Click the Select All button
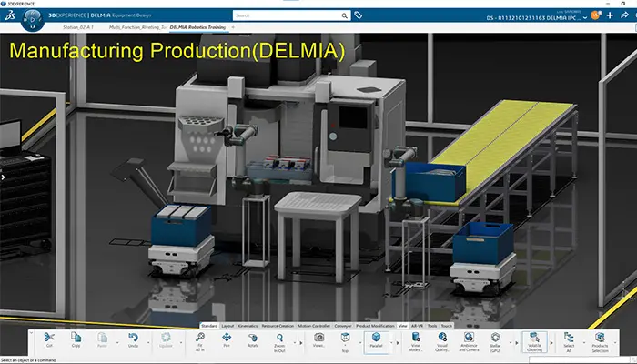 coord(568,339)
